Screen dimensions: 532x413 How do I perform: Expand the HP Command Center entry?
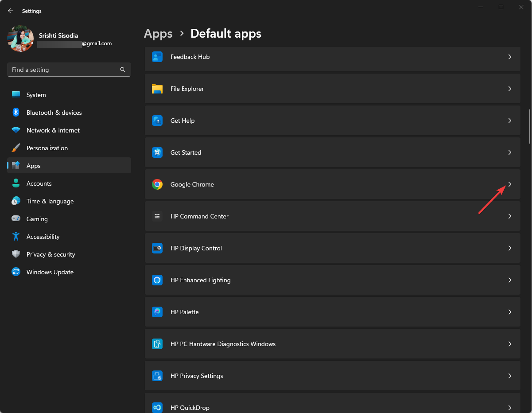[x=509, y=216]
